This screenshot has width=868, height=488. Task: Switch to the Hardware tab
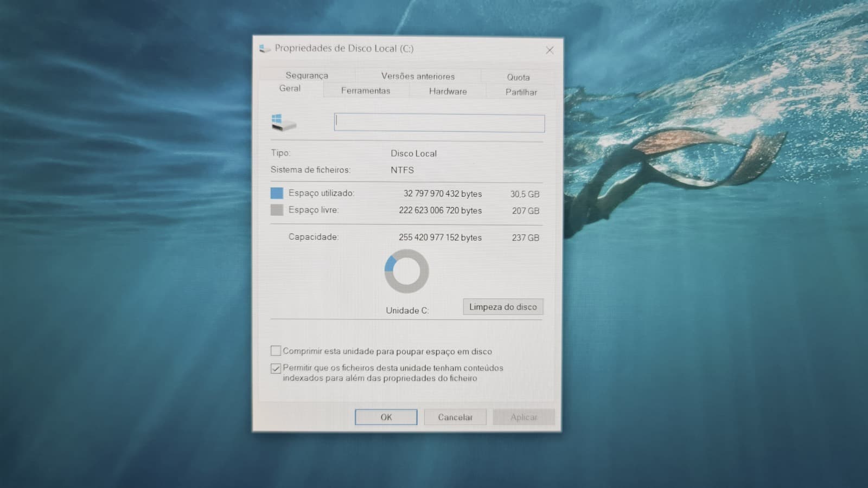(x=448, y=91)
